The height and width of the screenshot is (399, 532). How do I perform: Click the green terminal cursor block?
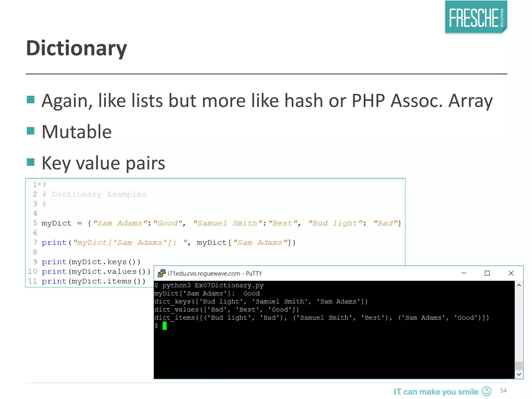tap(164, 326)
